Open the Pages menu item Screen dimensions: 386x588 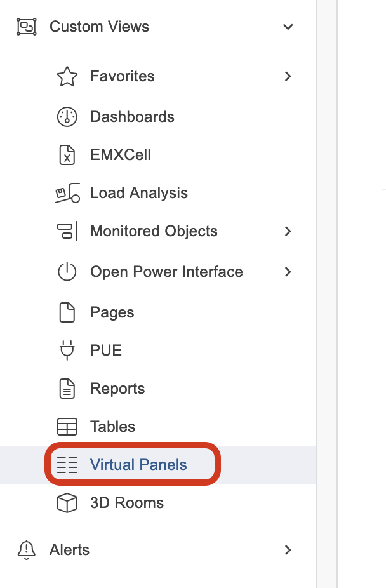click(112, 312)
